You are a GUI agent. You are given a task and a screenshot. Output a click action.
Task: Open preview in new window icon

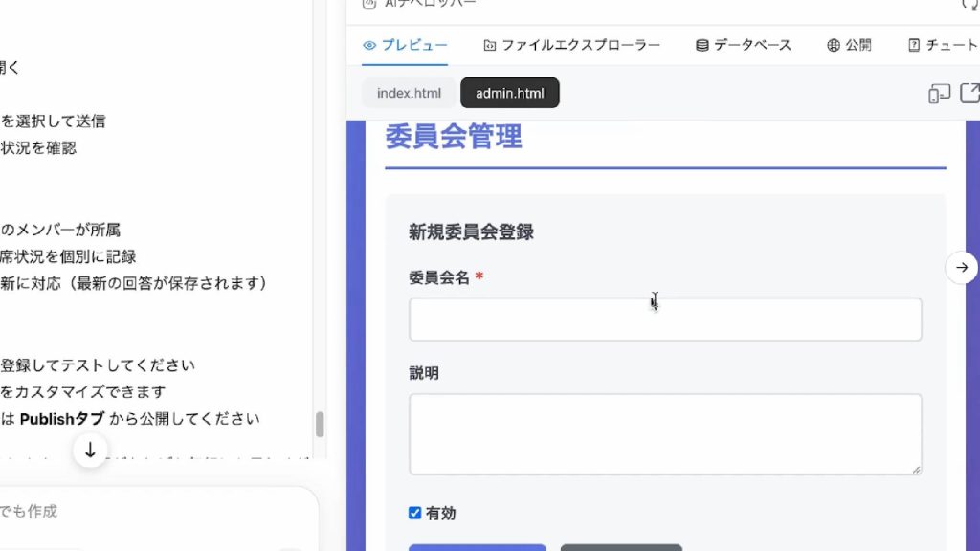click(969, 93)
